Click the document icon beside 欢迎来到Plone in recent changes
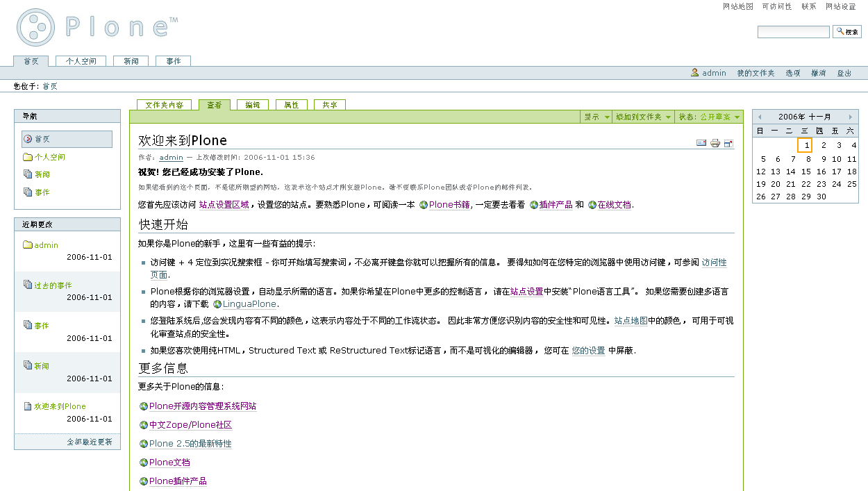Screen dimensions: 868x491 [28, 406]
